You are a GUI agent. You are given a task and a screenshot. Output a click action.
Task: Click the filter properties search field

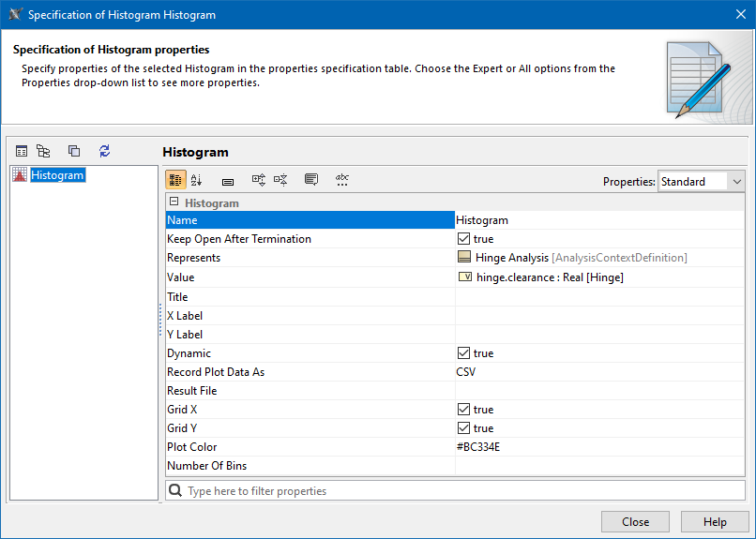pos(460,490)
